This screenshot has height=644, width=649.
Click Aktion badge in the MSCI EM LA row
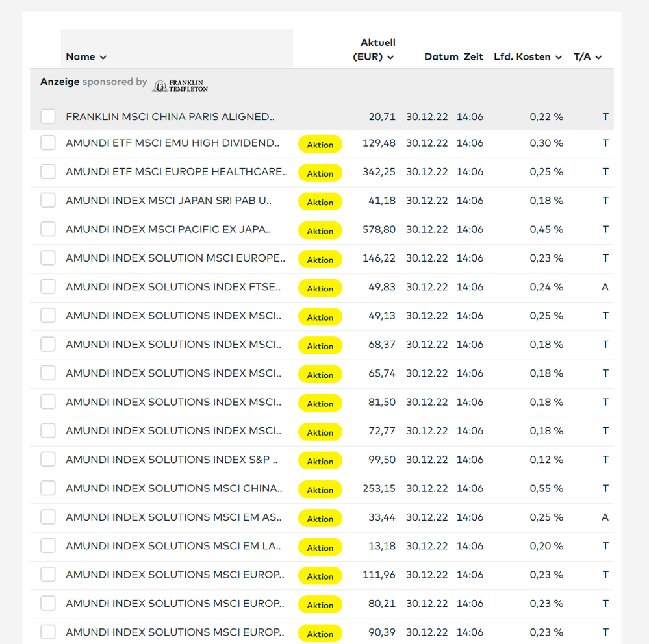(x=320, y=547)
